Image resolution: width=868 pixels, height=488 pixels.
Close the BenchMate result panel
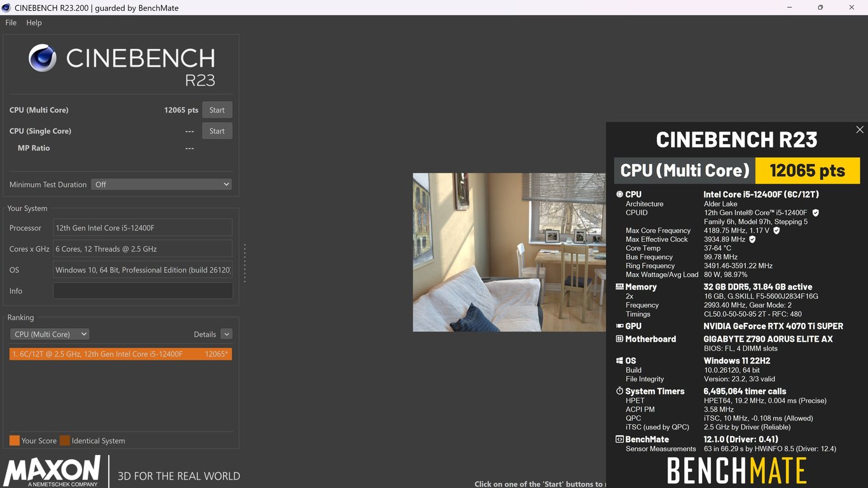pos(860,130)
